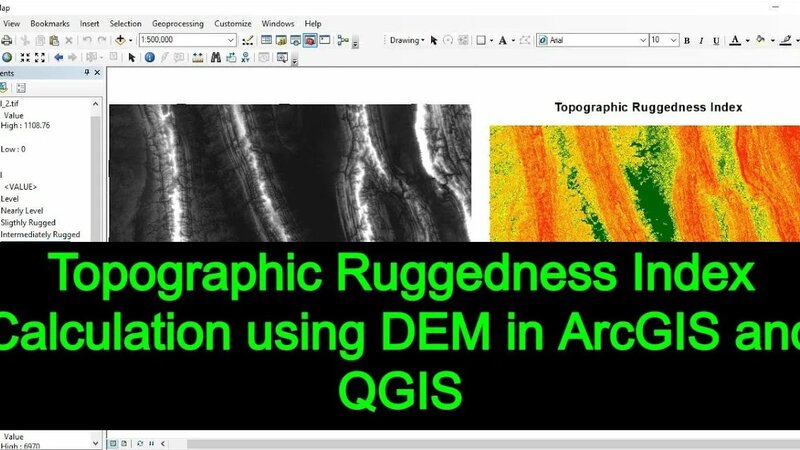Go back to previous extent arrow

59,57
